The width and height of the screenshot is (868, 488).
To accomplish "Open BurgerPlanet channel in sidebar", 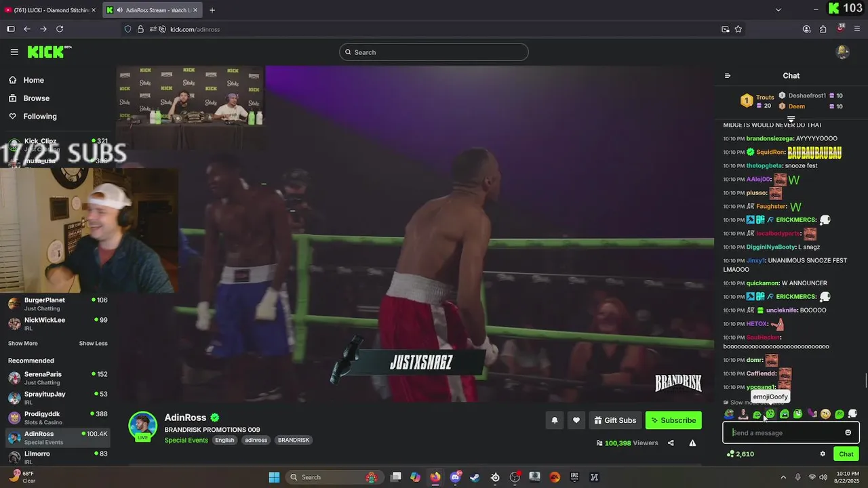I will (x=58, y=304).
